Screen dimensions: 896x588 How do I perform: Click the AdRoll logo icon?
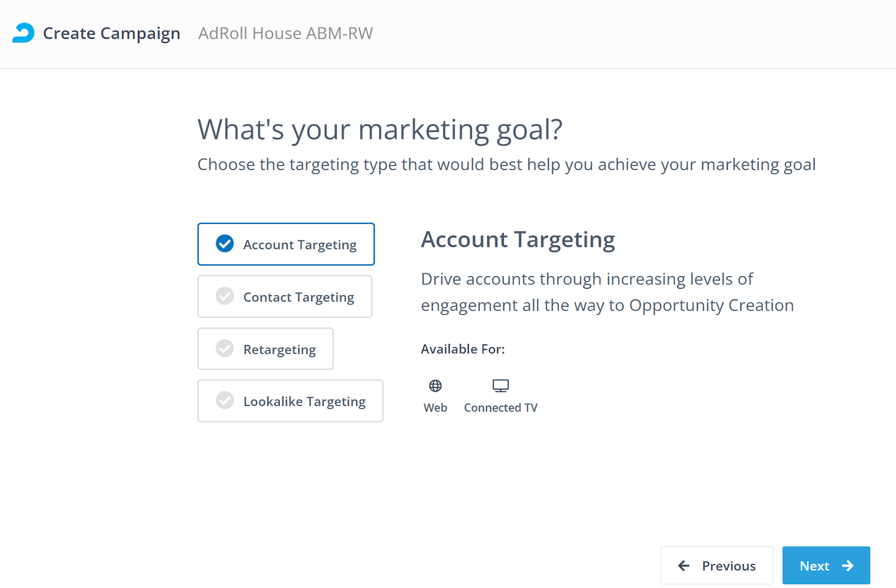(24, 33)
